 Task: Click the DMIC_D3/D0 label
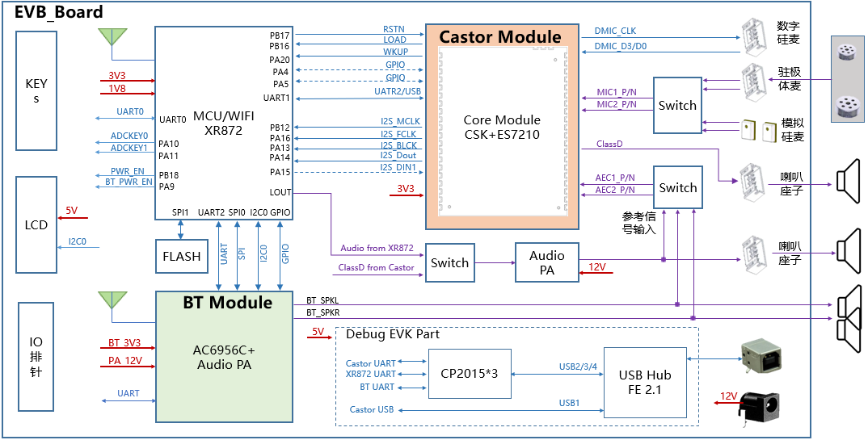click(621, 47)
